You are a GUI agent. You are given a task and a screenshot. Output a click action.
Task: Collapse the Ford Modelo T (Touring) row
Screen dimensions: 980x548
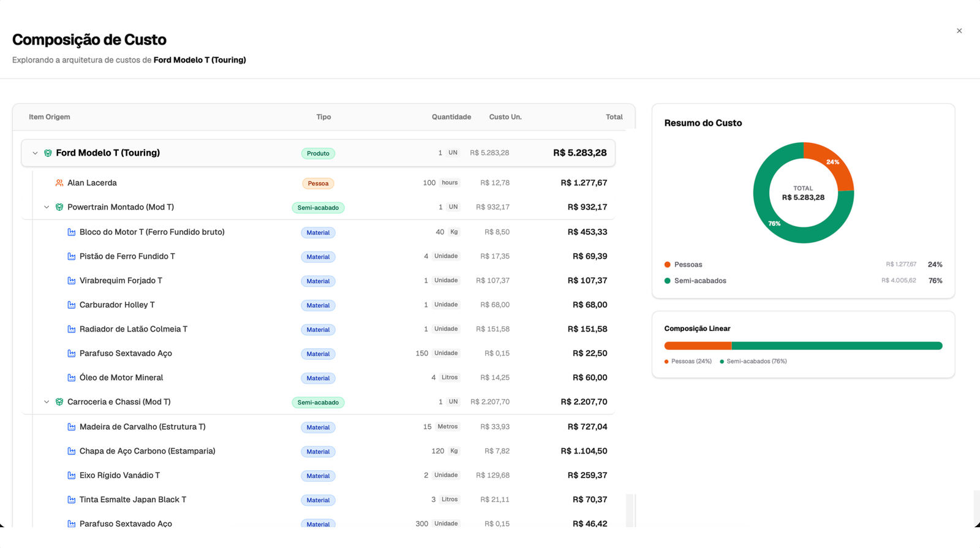click(x=35, y=153)
